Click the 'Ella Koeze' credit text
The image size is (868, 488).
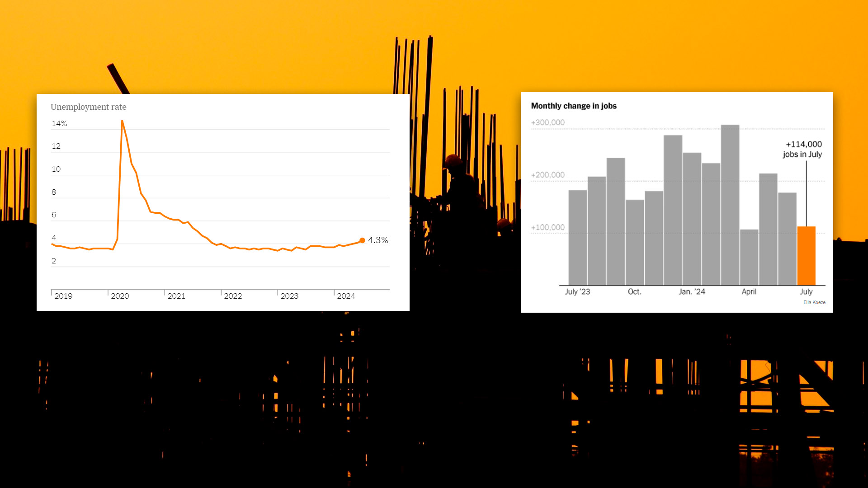(x=814, y=303)
